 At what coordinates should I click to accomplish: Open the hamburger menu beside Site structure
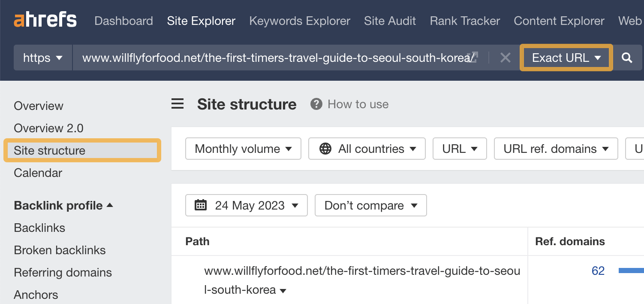pyautogui.click(x=178, y=103)
